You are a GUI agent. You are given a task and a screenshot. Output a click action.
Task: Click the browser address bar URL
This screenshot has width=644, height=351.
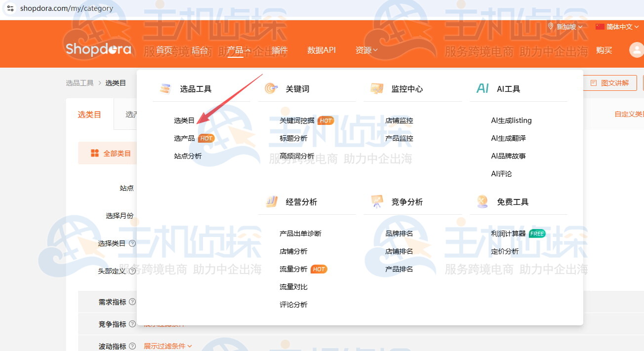[67, 8]
